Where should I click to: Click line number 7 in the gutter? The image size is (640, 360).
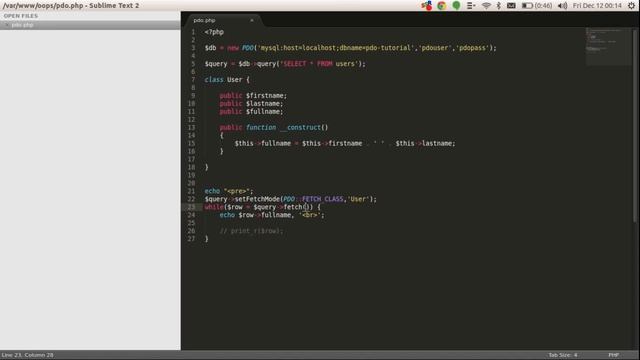pyautogui.click(x=193, y=80)
